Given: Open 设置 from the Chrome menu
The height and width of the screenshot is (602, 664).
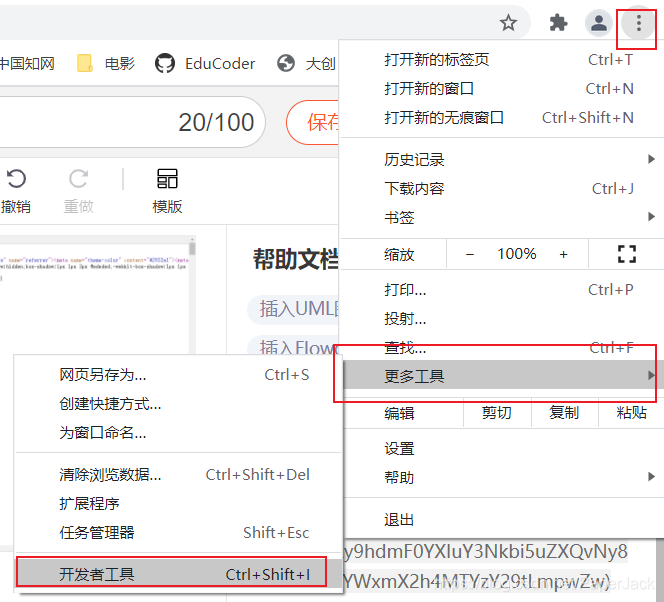Looking at the screenshot, I should [502, 448].
